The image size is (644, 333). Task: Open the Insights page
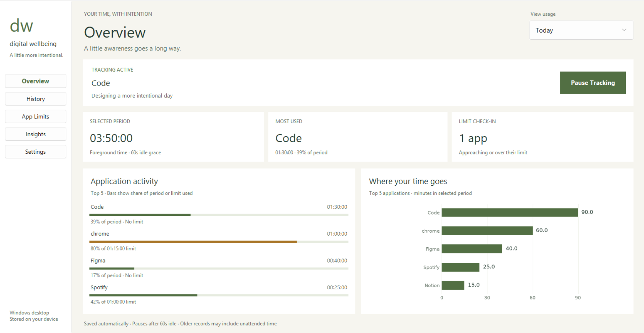click(36, 134)
